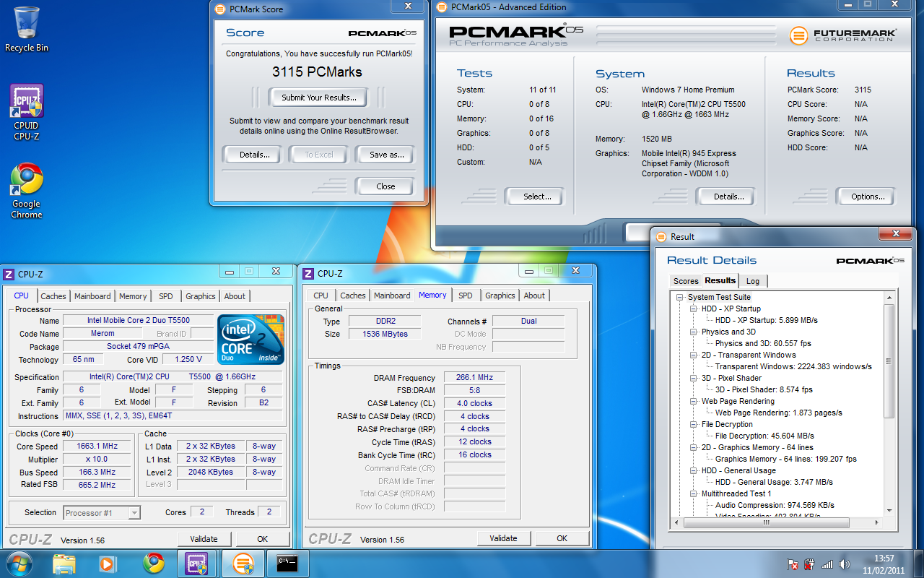Click the volume speaker tray icon
This screenshot has width=924, height=578.
[x=845, y=564]
